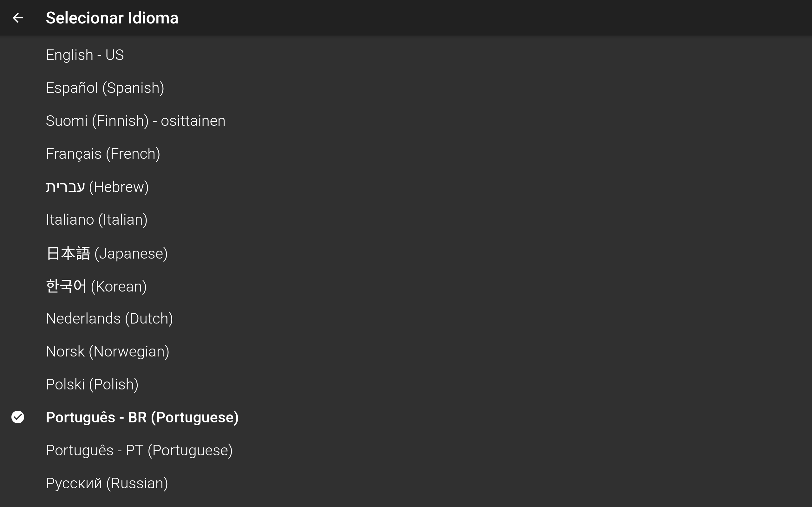Select Japanese language option
This screenshot has height=507, width=812.
click(x=406, y=253)
